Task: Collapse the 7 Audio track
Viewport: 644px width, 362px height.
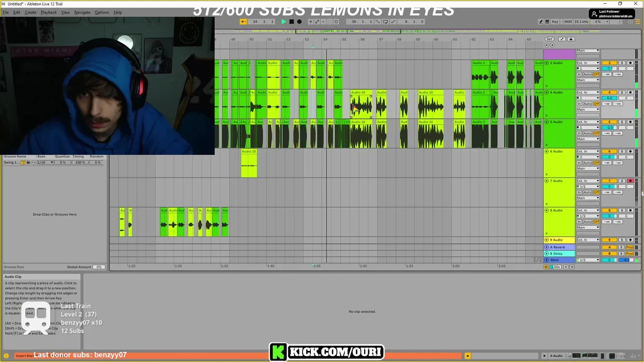Action: pyautogui.click(x=547, y=180)
